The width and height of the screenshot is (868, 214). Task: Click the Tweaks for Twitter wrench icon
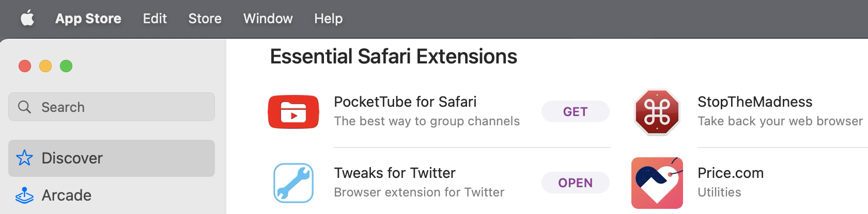point(293,183)
